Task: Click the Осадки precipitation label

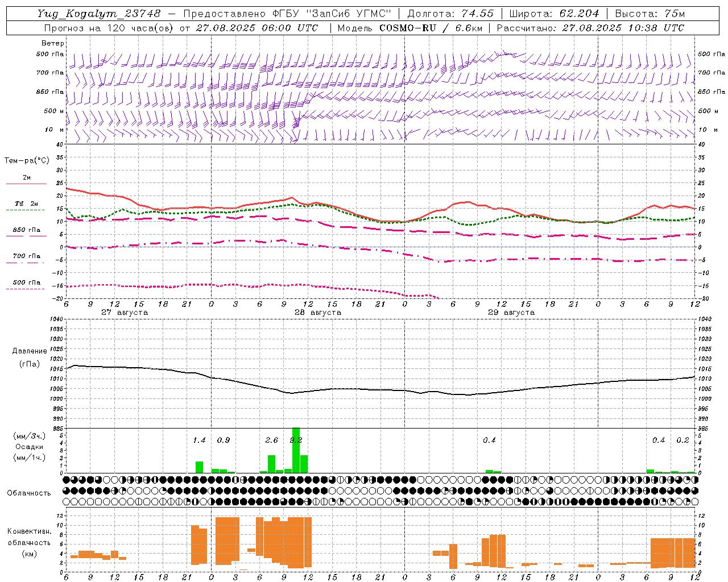Action: [29, 447]
